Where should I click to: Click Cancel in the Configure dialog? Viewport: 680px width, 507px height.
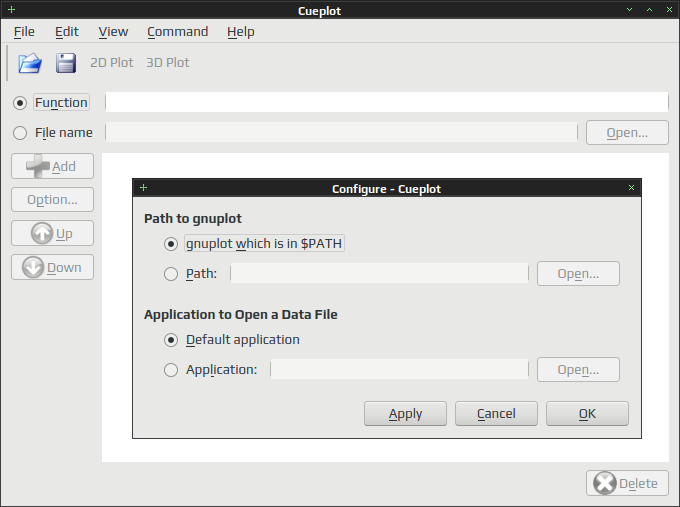(497, 414)
